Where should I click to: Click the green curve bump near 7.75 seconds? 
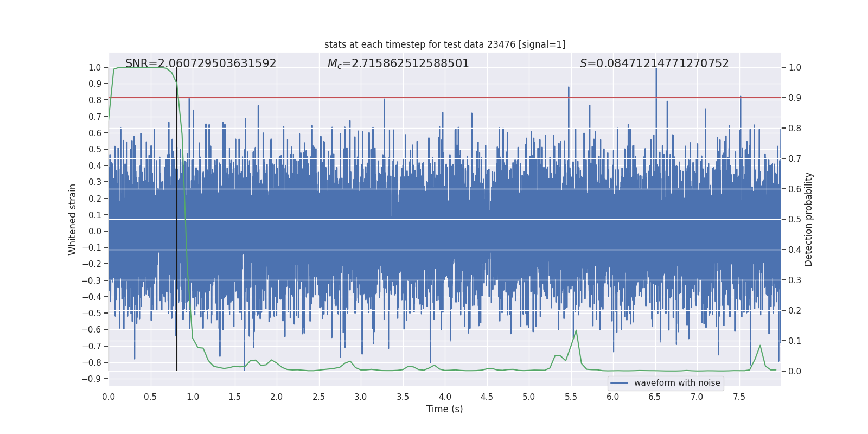[x=759, y=346]
